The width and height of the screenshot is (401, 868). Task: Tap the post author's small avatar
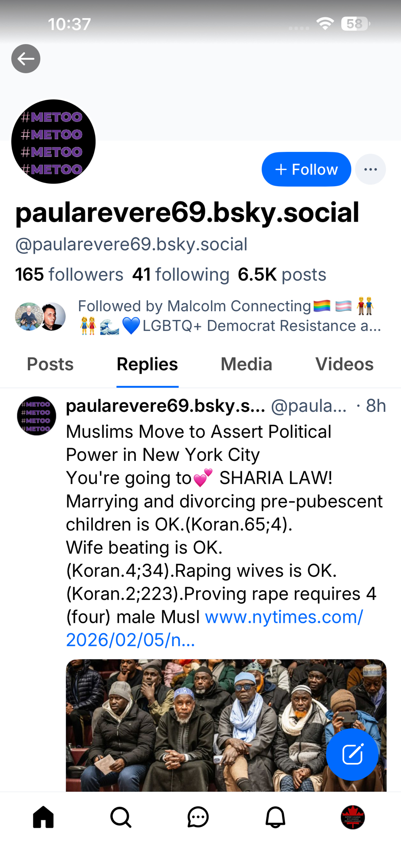click(x=36, y=416)
